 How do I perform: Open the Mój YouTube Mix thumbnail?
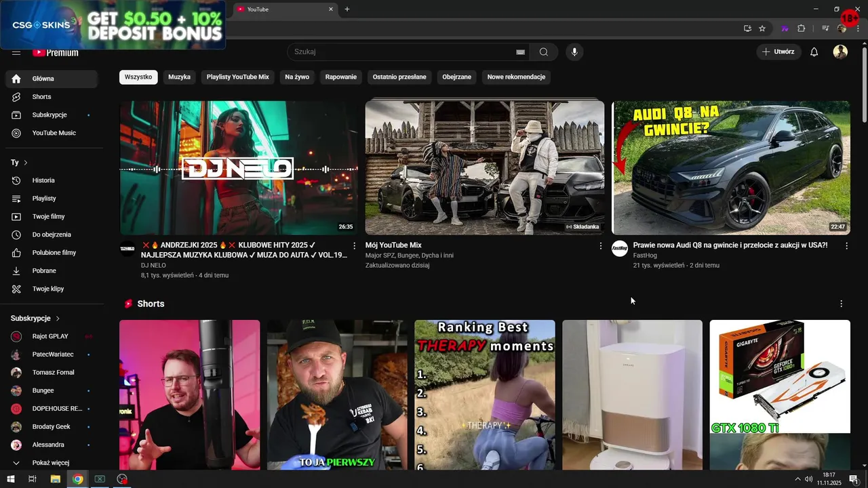pyautogui.click(x=485, y=168)
